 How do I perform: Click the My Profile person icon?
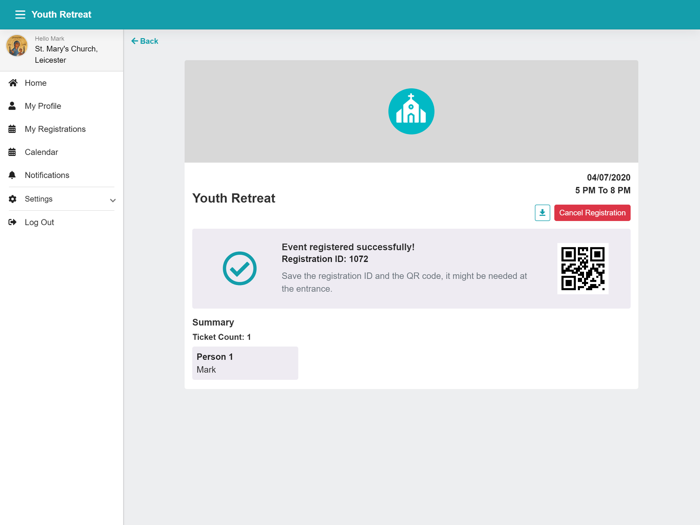12,106
